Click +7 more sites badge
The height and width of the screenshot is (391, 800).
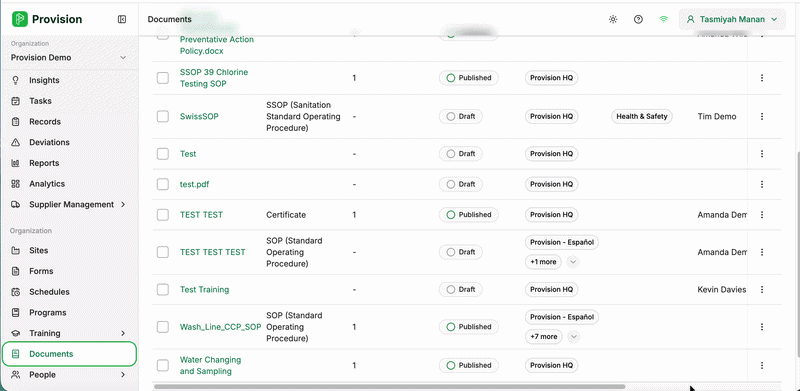[x=544, y=337]
